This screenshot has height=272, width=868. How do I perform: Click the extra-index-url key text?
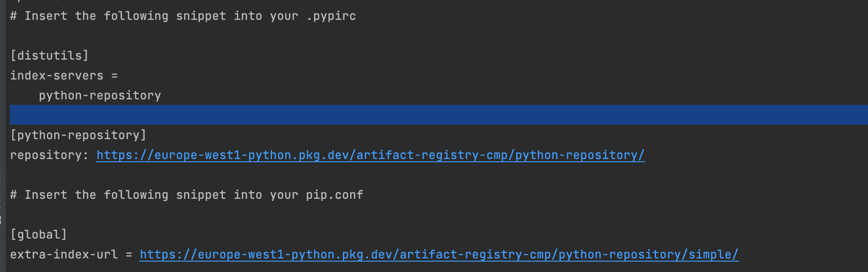[x=64, y=254]
